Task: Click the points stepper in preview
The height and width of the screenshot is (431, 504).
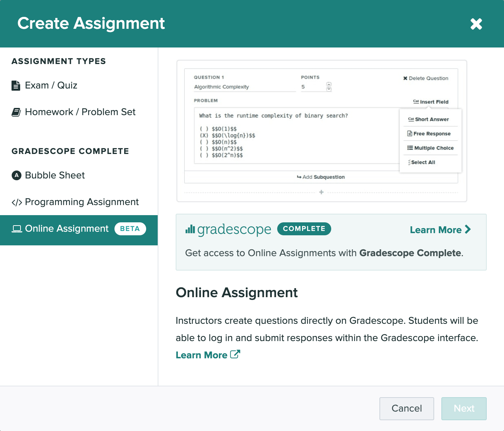Action: click(x=329, y=87)
